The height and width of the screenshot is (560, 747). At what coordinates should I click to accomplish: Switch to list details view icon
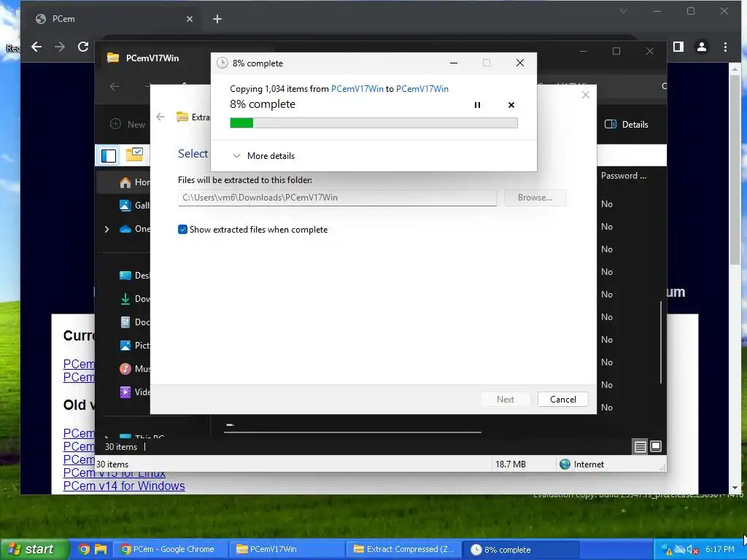coord(640,447)
